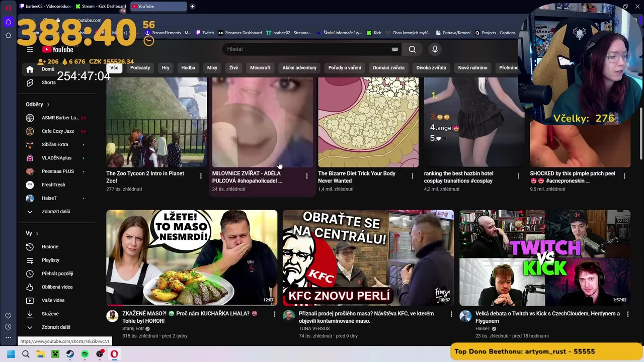Open options menu for Milovnice zvířat short
This screenshot has height=362, width=644.
[x=307, y=176]
